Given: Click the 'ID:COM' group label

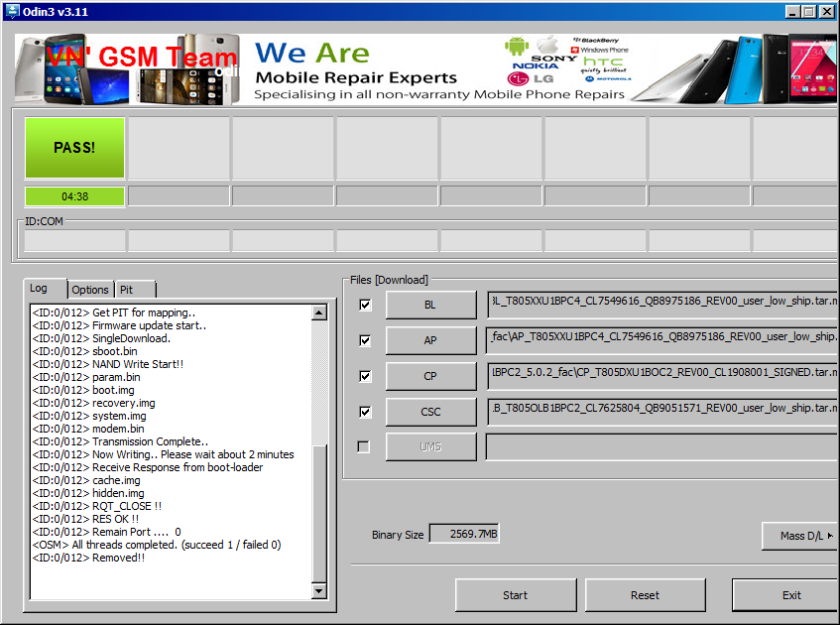Looking at the screenshot, I should [x=44, y=221].
